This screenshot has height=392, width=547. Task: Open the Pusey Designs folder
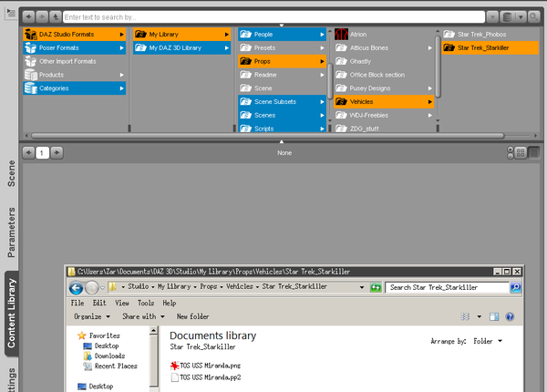[x=384, y=88]
